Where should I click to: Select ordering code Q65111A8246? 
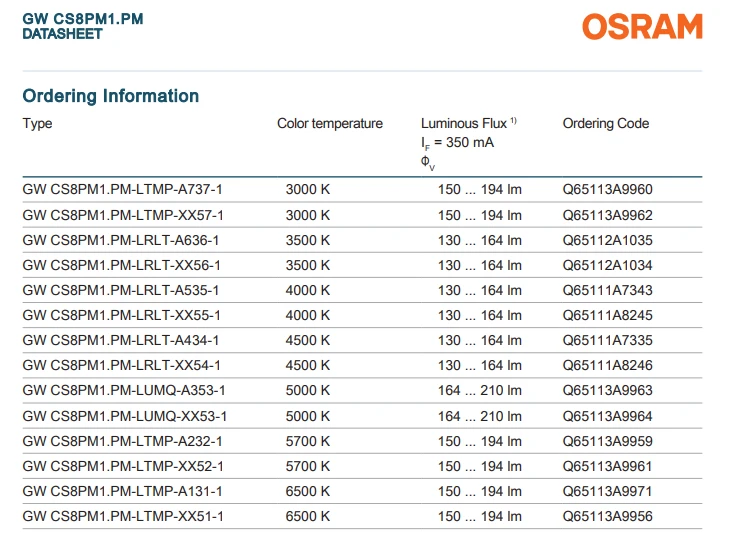click(607, 365)
